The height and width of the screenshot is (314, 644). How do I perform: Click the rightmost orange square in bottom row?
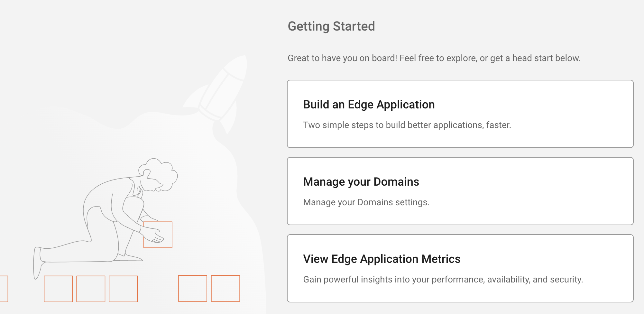(225, 289)
